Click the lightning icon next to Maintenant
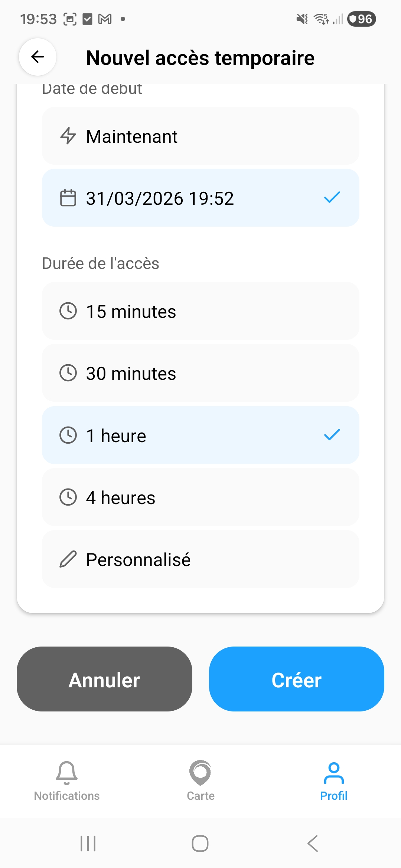Screen dimensions: 401x868 [x=68, y=137]
